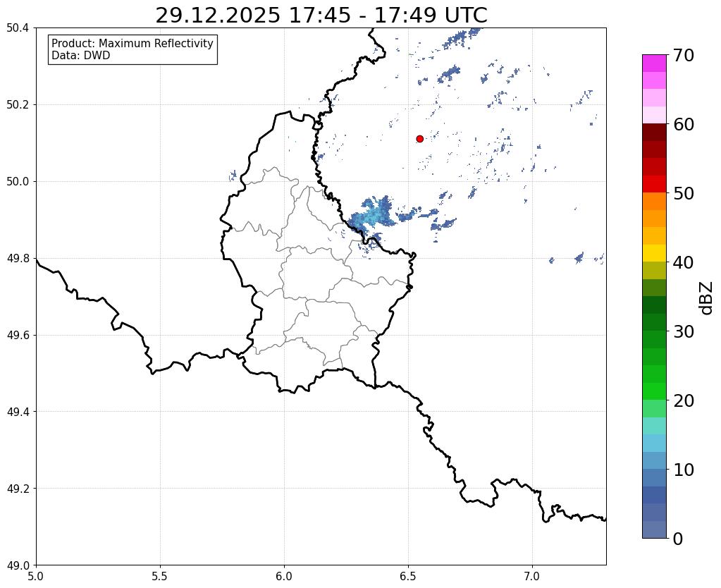Click the colorbar label 40
This screenshot has height=588, width=721.
[x=684, y=262]
